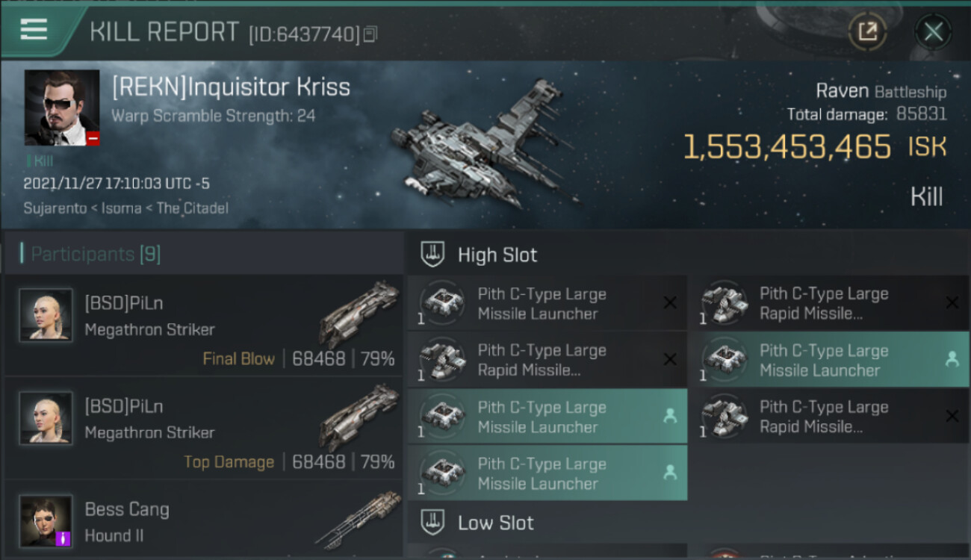This screenshot has width=971, height=560.
Task: Copy the kill report ID
Action: pos(370,34)
